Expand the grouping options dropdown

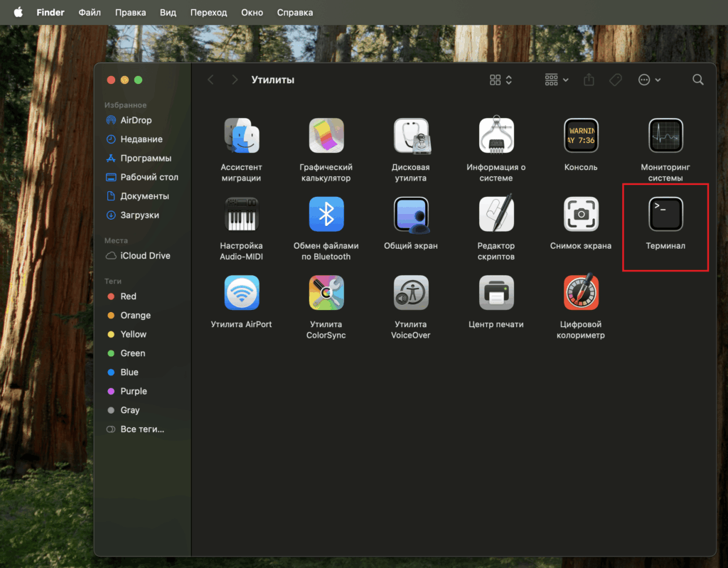(x=557, y=80)
